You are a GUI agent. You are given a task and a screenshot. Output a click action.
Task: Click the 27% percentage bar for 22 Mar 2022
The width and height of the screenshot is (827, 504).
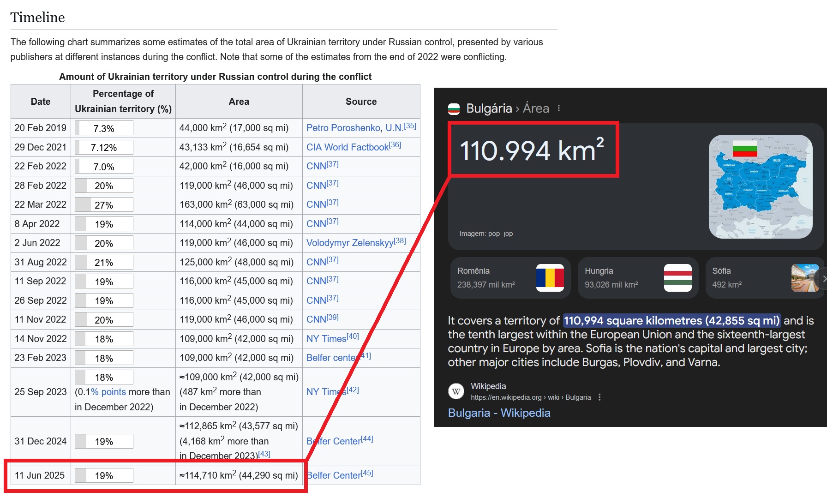[x=104, y=205]
